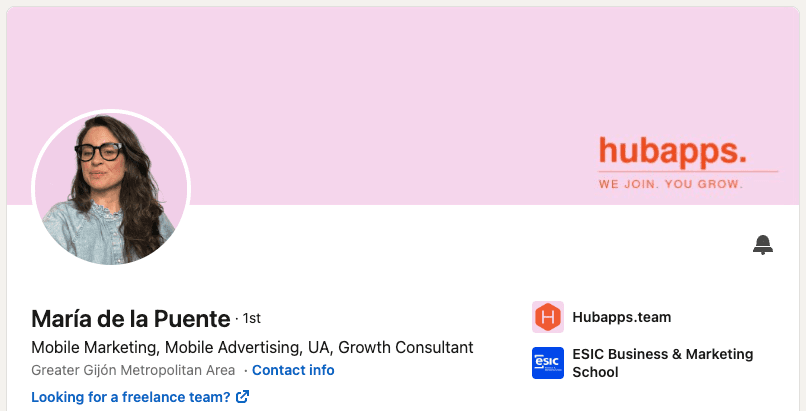Viewport: 806px width, 411px height.
Task: Follow the Looking for a freelance team link
Action: tap(131, 397)
